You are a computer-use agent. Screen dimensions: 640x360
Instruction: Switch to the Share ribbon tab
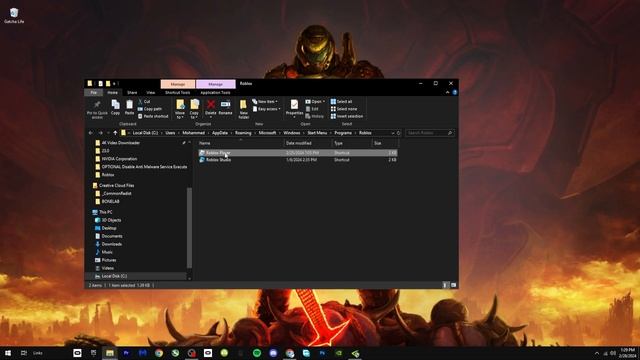coord(132,93)
